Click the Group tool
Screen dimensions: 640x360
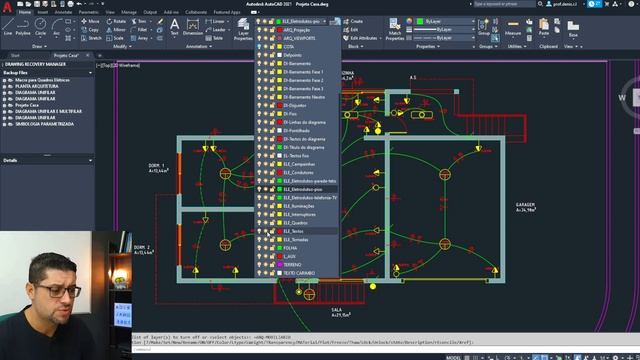484,28
